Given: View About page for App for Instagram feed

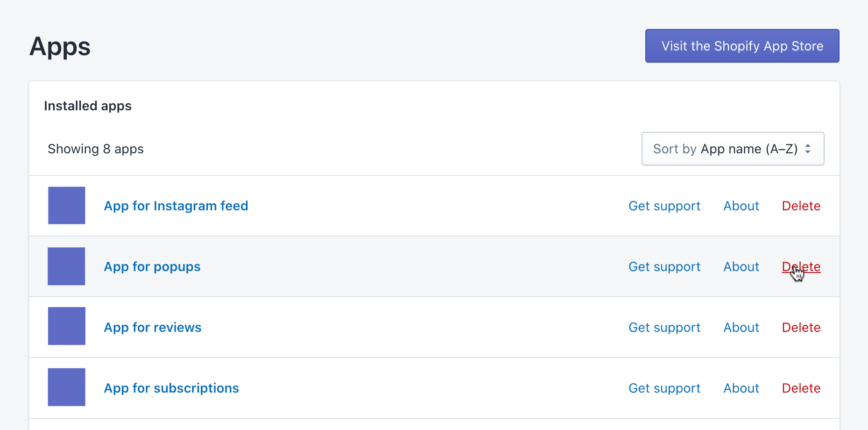Looking at the screenshot, I should coord(741,206).
